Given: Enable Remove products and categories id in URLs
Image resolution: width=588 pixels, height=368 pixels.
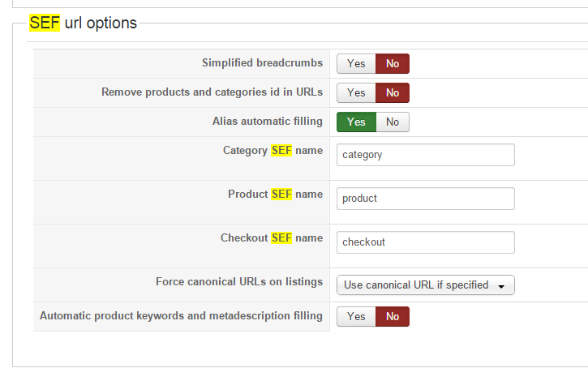Looking at the screenshot, I should (356, 92).
